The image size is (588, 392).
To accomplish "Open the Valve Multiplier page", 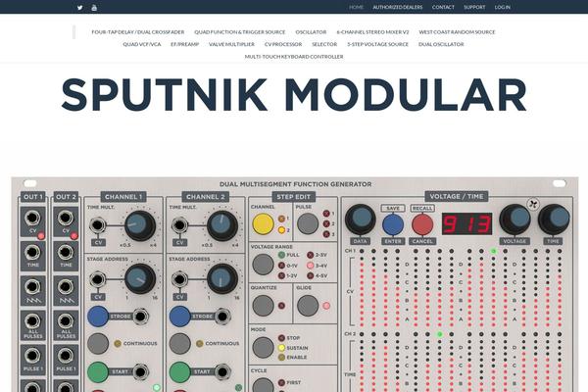I will coord(231,44).
